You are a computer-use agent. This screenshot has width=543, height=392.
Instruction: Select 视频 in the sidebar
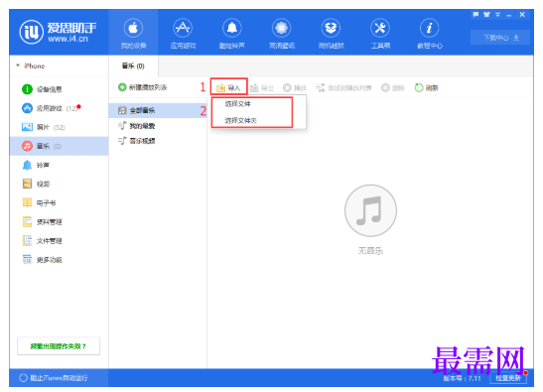pos(60,184)
